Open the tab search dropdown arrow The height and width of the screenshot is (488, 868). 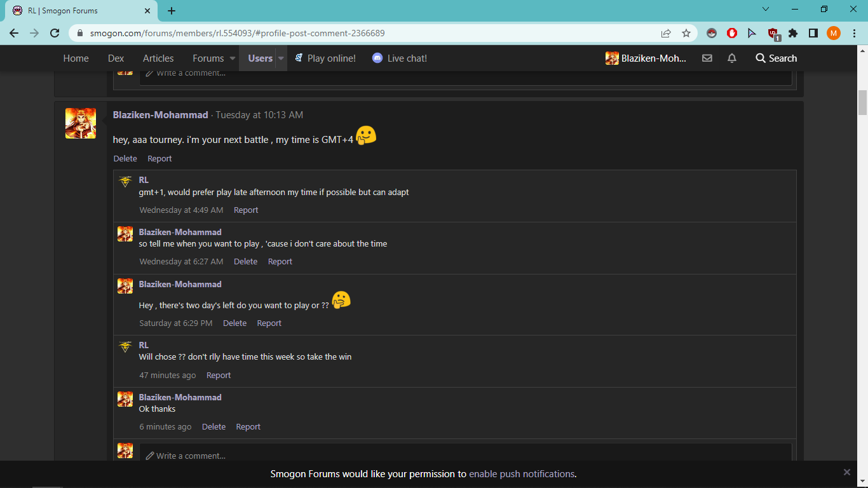(766, 9)
